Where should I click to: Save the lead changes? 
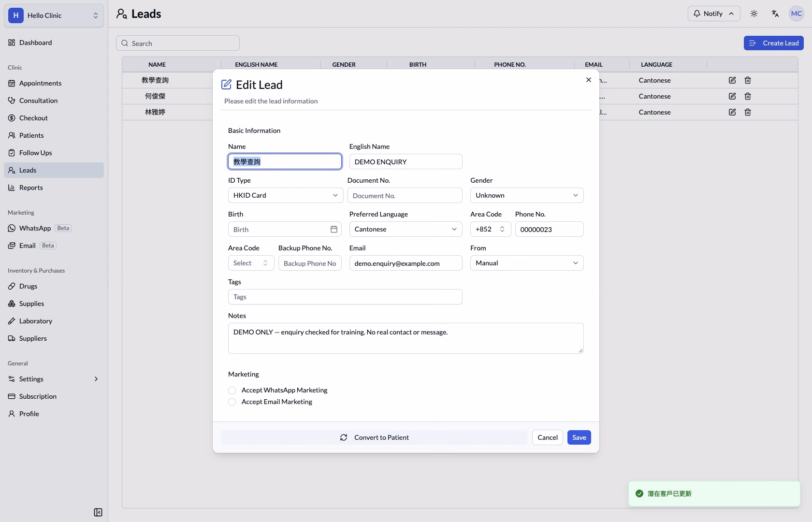point(579,437)
